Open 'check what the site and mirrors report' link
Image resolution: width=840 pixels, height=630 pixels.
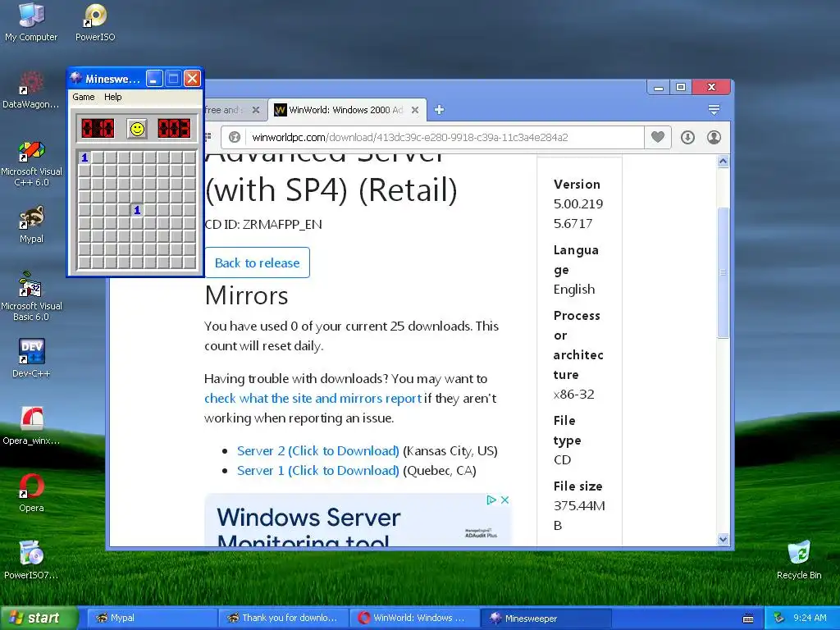pos(313,398)
